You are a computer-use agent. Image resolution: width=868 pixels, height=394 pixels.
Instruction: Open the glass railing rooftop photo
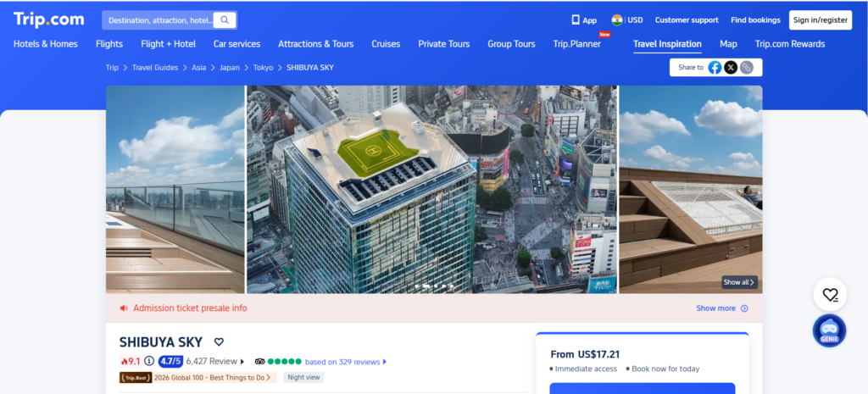(175, 189)
